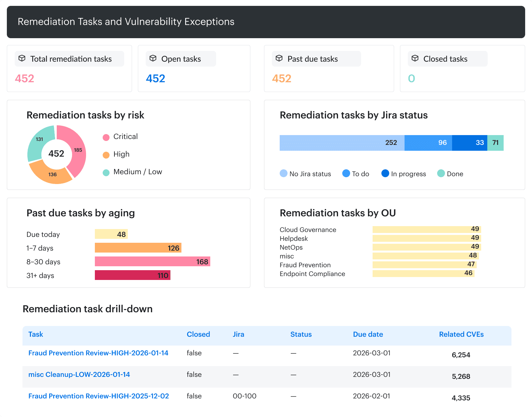Click the In progress bar segment 33
The image size is (532, 417).
470,143
